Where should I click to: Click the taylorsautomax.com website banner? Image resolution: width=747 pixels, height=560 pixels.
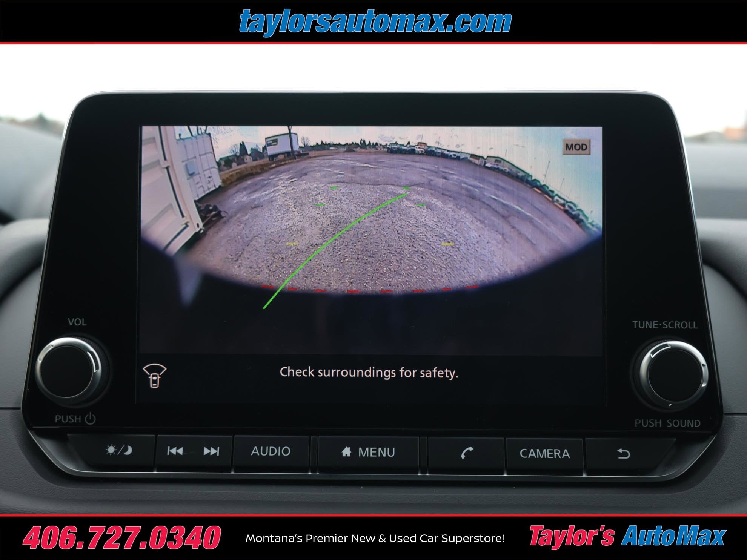[x=375, y=22]
